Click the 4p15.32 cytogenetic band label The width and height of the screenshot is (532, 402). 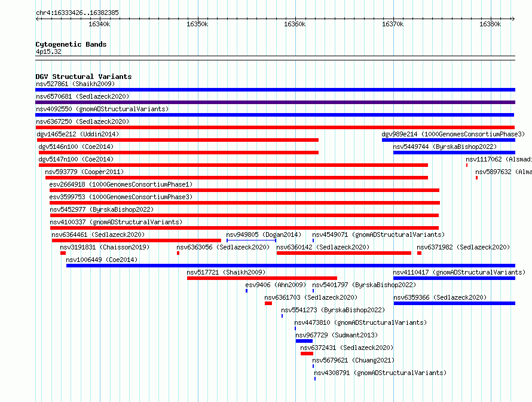(48, 51)
